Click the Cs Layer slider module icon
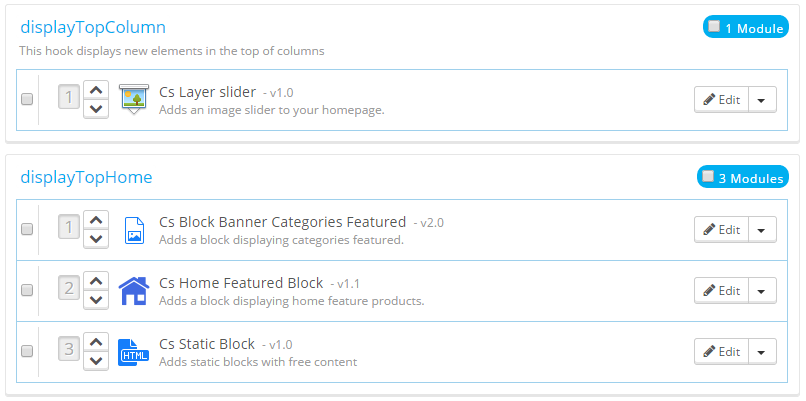Viewport: 806px width, 401px height. point(134,99)
